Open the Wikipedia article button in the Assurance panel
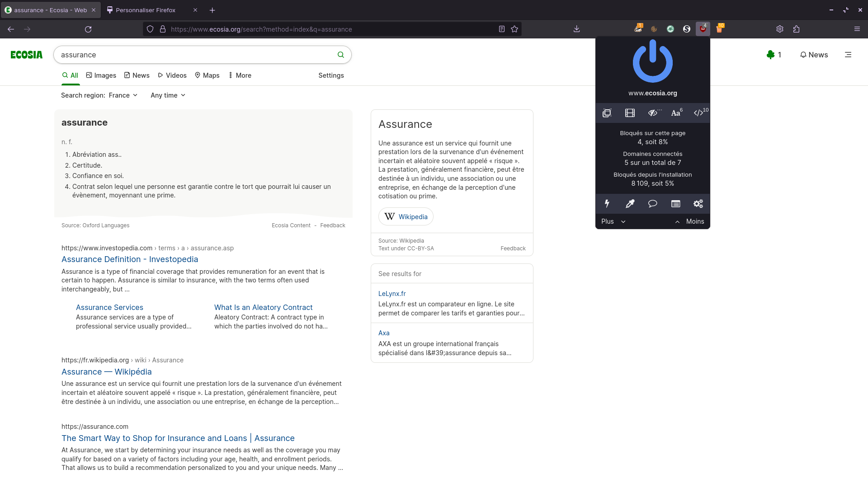Viewport: 868px width, 488px height. [x=406, y=216]
